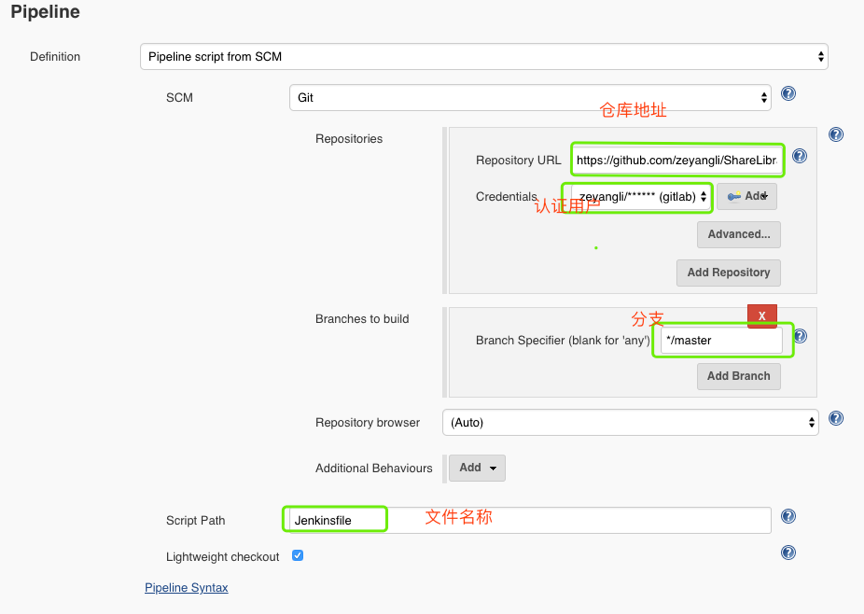Show help for Branch Specifier field

pos(799,337)
